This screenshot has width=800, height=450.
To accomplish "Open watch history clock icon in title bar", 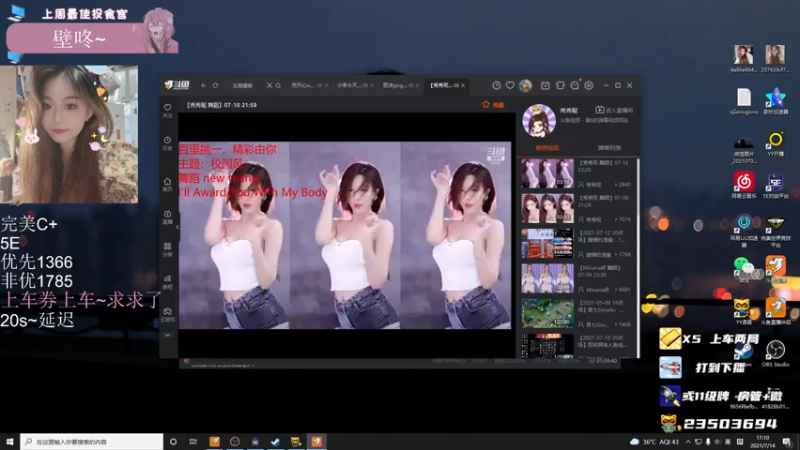I will [496, 85].
